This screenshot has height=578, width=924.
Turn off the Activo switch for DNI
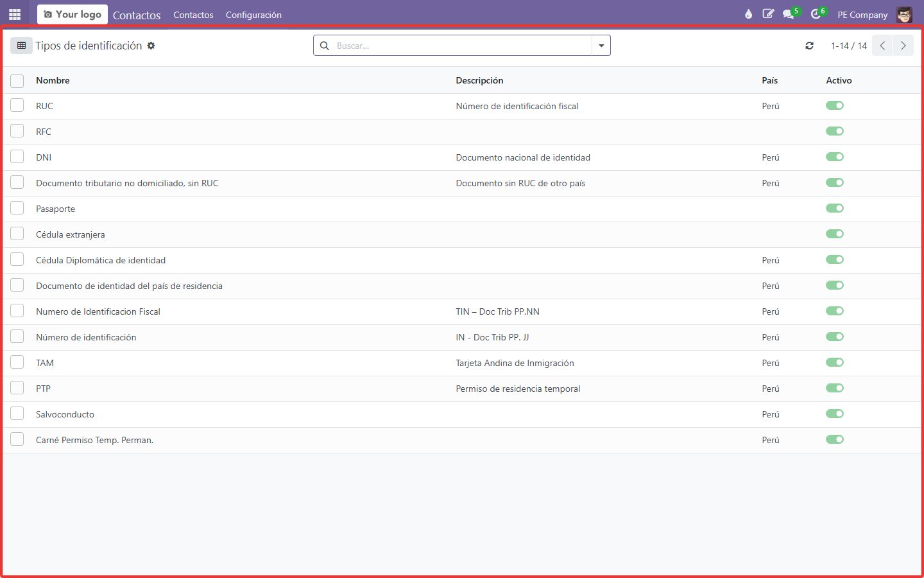pos(834,157)
